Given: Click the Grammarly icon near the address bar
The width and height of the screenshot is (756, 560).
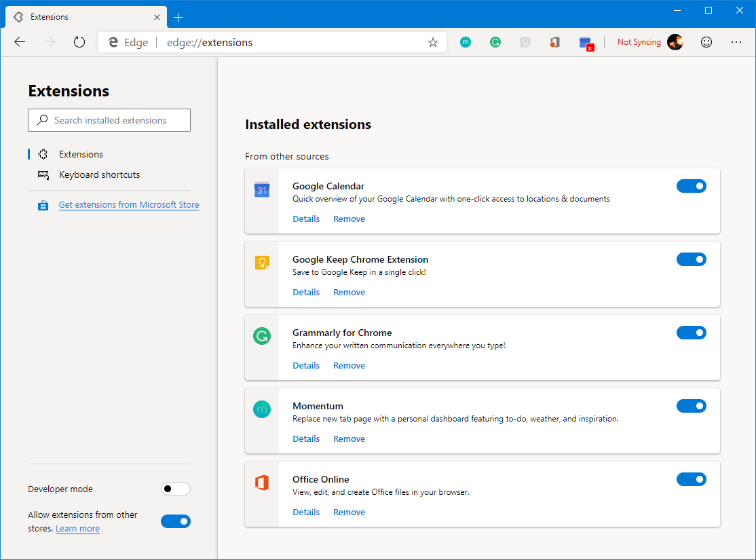Looking at the screenshot, I should (x=495, y=42).
